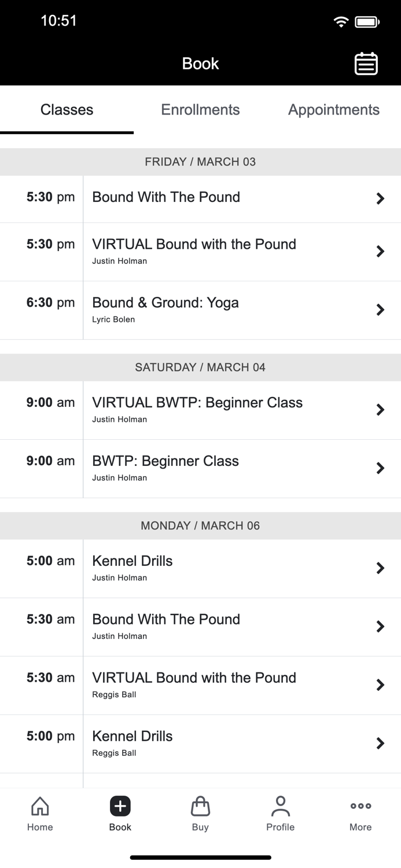Expand Monday 5:00 am Kennel Drills chevron
This screenshot has width=401, height=868.
(380, 568)
